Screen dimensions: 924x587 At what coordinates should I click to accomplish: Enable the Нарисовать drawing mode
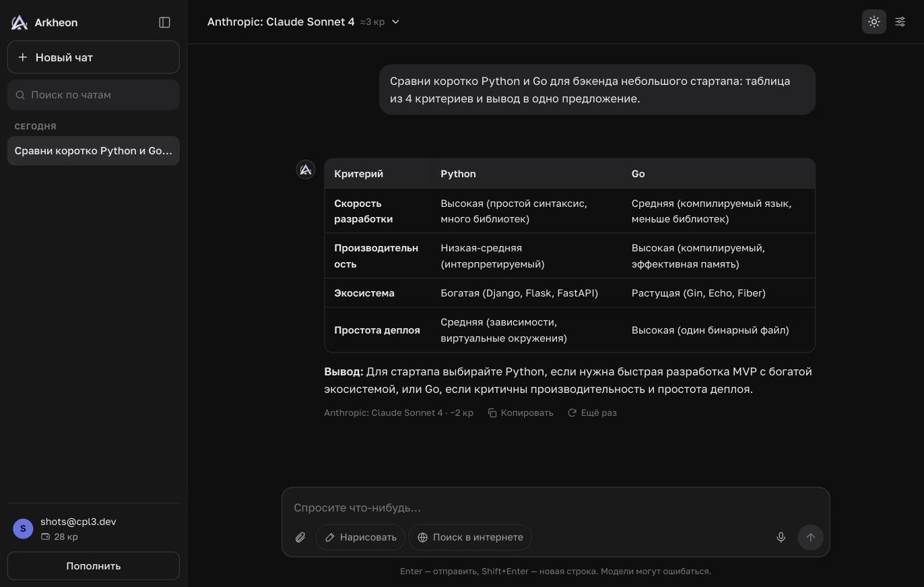(360, 537)
